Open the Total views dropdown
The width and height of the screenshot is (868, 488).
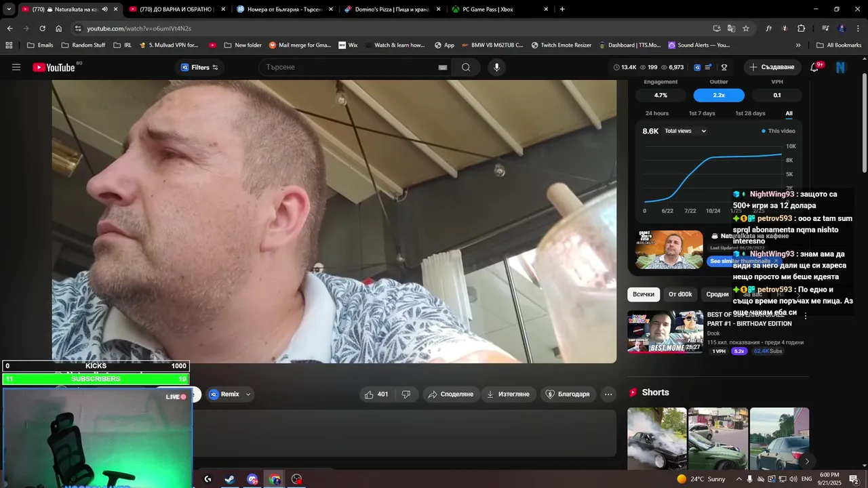coord(686,131)
